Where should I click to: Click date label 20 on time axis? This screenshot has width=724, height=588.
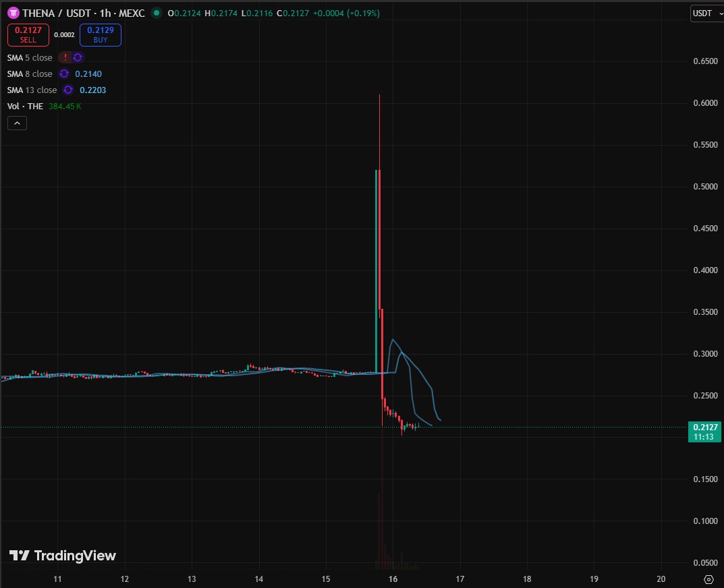pyautogui.click(x=661, y=579)
